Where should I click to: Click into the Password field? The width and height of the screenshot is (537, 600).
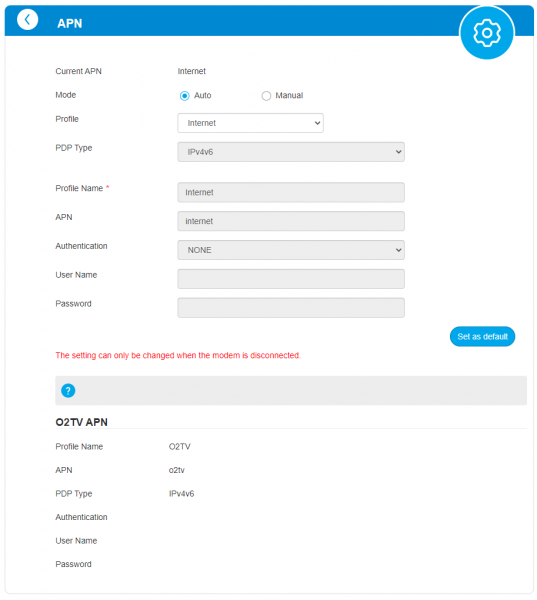291,308
